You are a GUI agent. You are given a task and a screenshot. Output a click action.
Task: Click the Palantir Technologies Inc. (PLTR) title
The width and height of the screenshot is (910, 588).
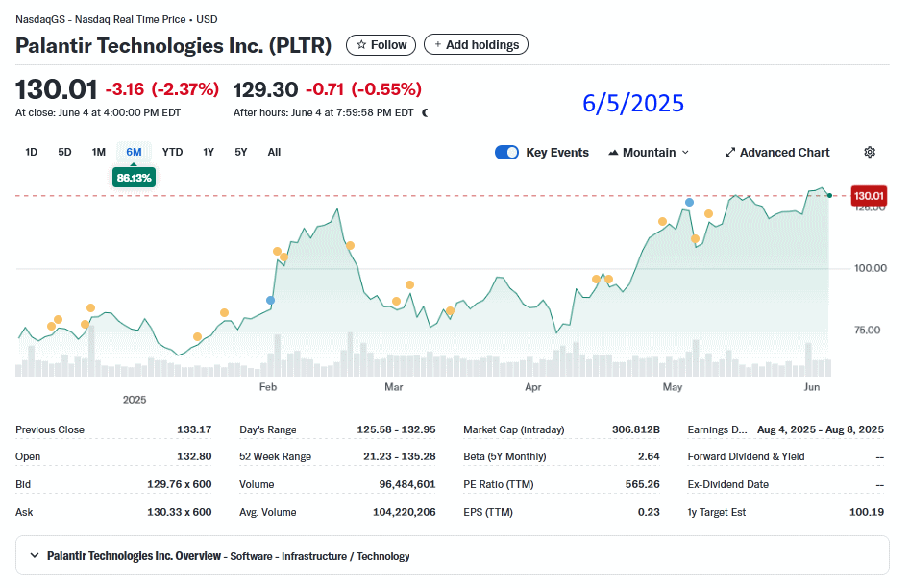(x=174, y=45)
